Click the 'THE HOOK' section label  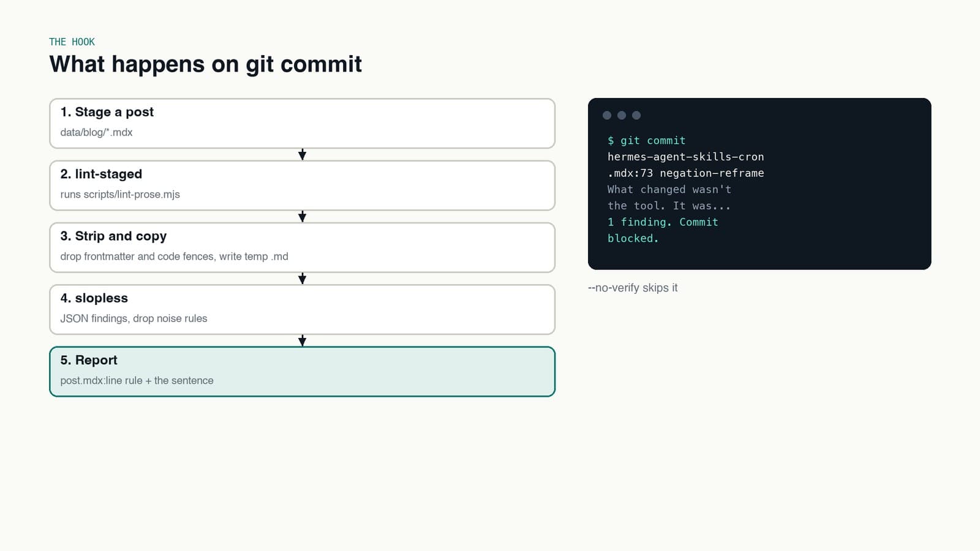point(72,42)
